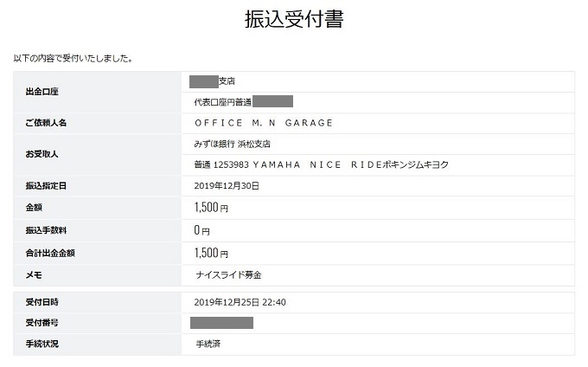
Task: Select the メモ row label
Action: point(35,275)
